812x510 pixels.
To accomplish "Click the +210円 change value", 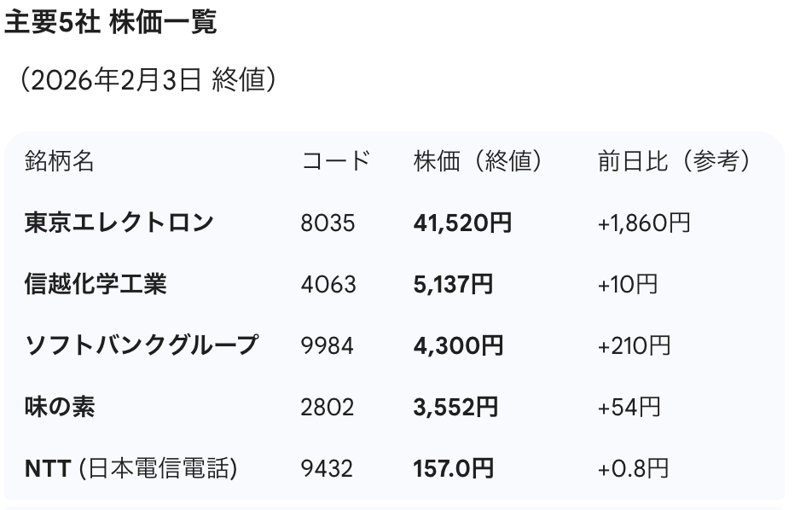I will (x=634, y=345).
